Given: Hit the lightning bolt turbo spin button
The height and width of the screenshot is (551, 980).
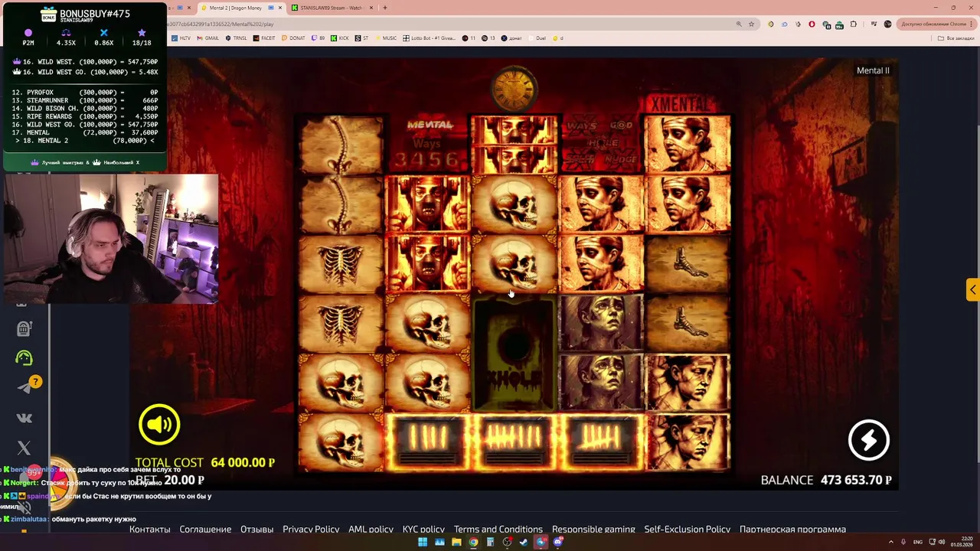Looking at the screenshot, I should coord(868,440).
